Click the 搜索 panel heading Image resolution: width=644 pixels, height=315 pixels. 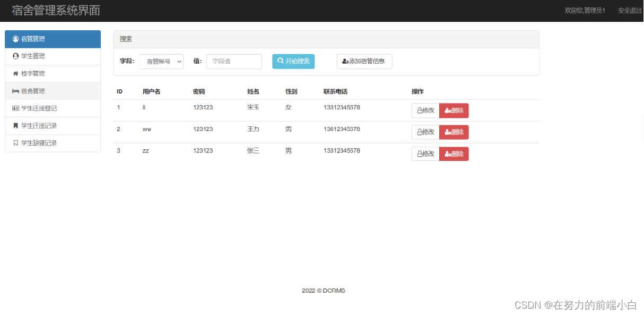click(x=126, y=39)
